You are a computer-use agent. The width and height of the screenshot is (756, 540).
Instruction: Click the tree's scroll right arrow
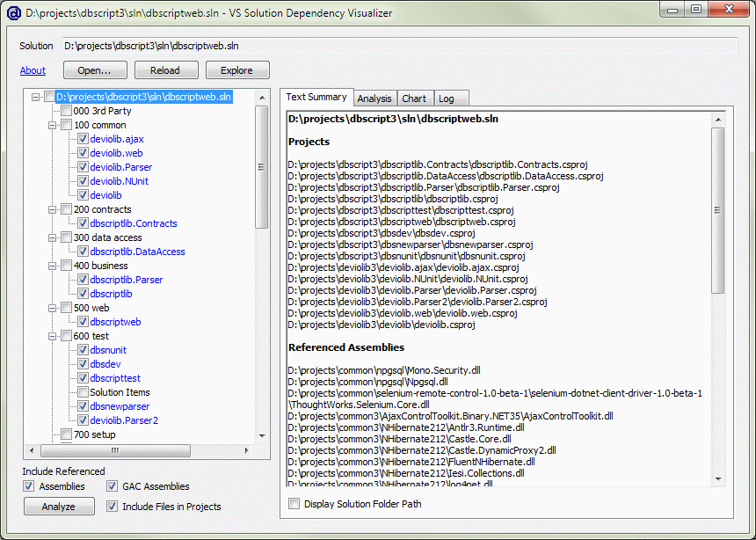pos(247,450)
